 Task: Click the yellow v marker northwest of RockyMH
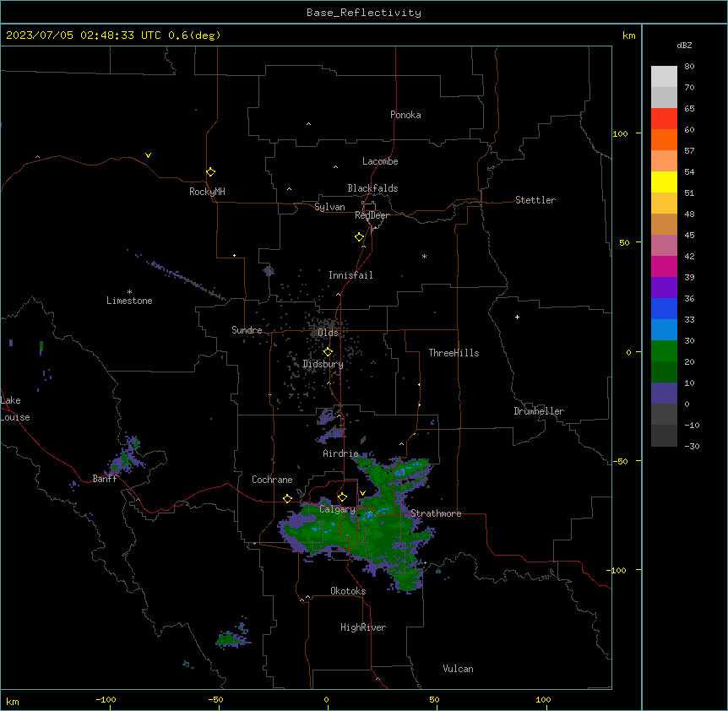pyautogui.click(x=148, y=155)
